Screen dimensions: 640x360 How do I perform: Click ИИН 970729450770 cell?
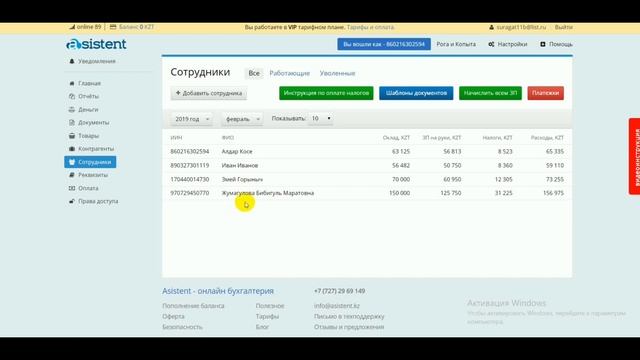point(190,193)
